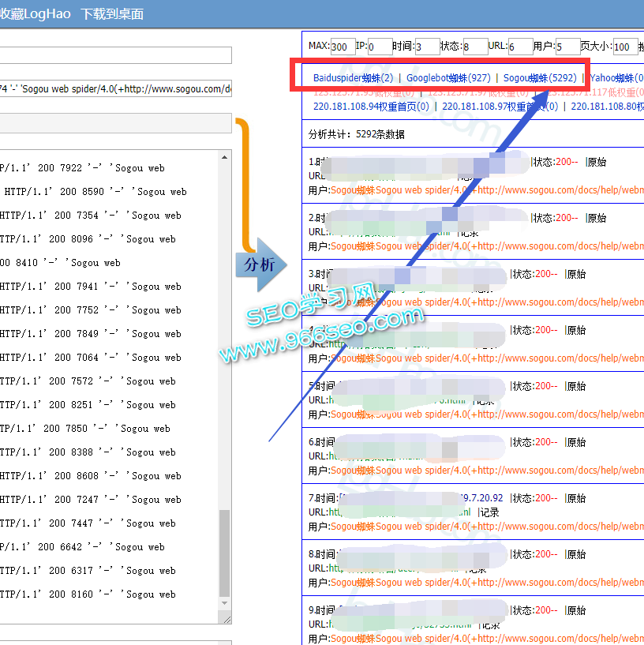Click the grey input box above log textarea
This screenshot has width=644, height=645.
coord(115,123)
